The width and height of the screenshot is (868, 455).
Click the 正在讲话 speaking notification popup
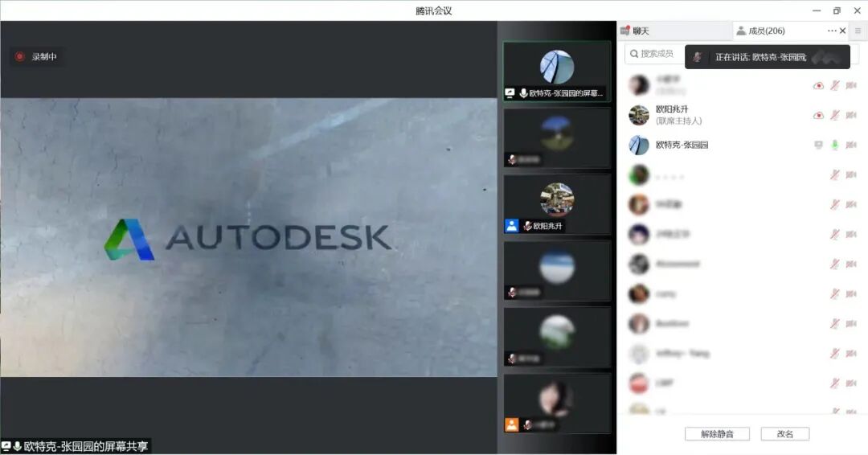click(x=768, y=57)
